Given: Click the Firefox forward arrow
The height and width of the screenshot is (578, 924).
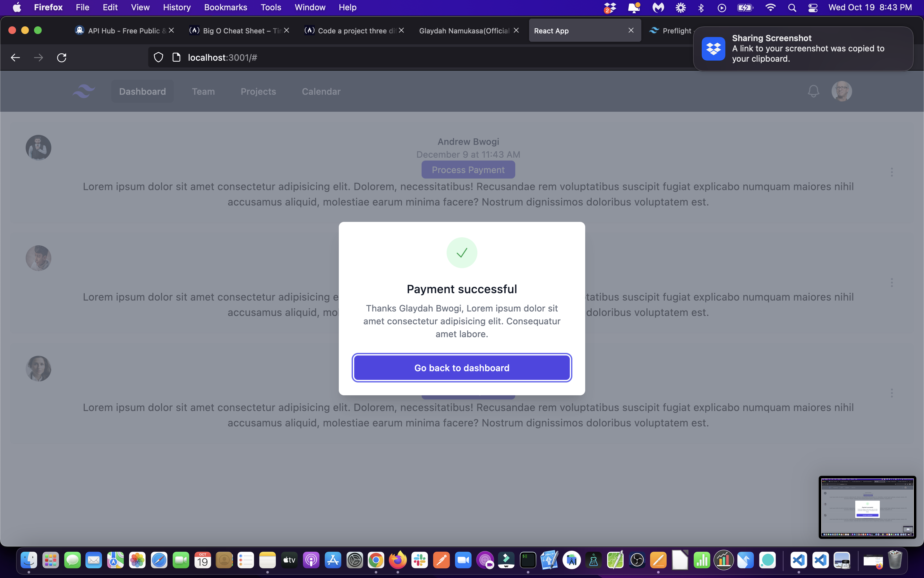Looking at the screenshot, I should pos(38,57).
